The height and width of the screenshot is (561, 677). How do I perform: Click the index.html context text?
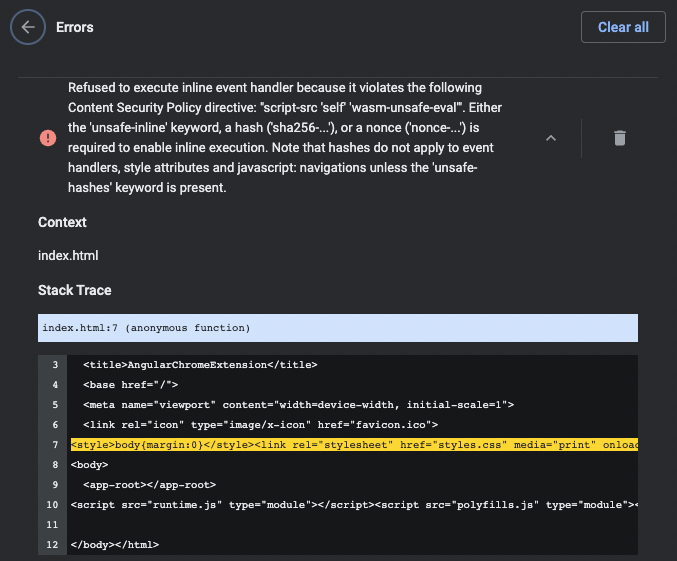(68, 256)
